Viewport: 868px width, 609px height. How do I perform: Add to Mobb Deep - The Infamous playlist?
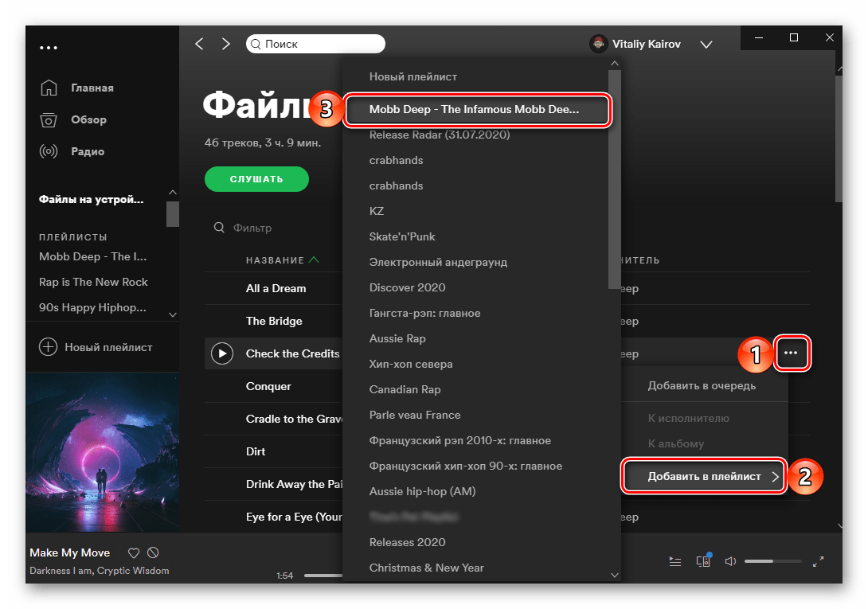476,109
